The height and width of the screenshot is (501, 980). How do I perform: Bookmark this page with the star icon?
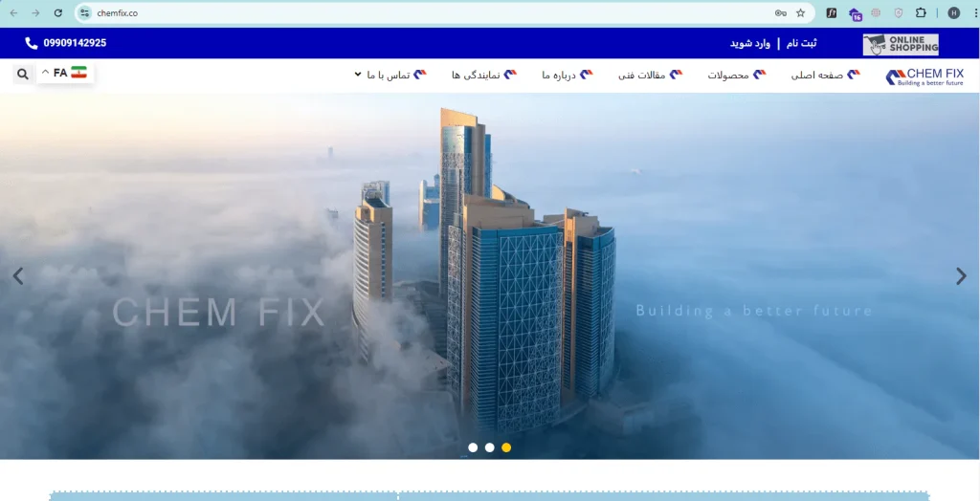801,13
